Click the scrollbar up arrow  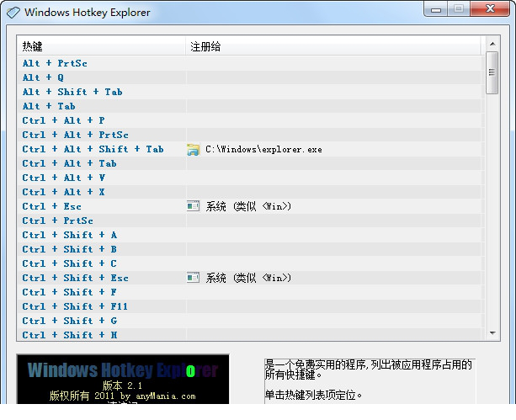pos(492,44)
